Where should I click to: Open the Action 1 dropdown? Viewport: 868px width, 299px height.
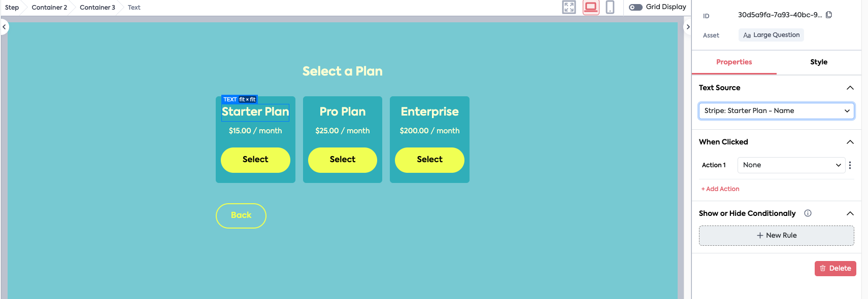pyautogui.click(x=791, y=165)
